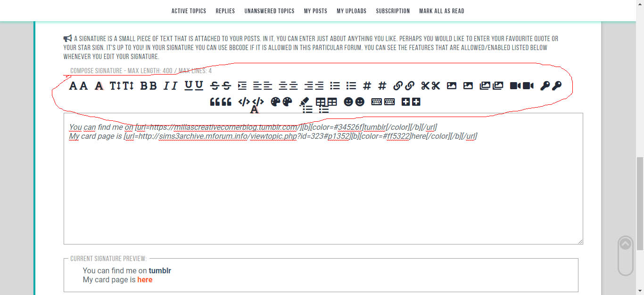This screenshot has height=295, width=644.
Task: Click inside the signature text editing area
Action: (x=323, y=178)
